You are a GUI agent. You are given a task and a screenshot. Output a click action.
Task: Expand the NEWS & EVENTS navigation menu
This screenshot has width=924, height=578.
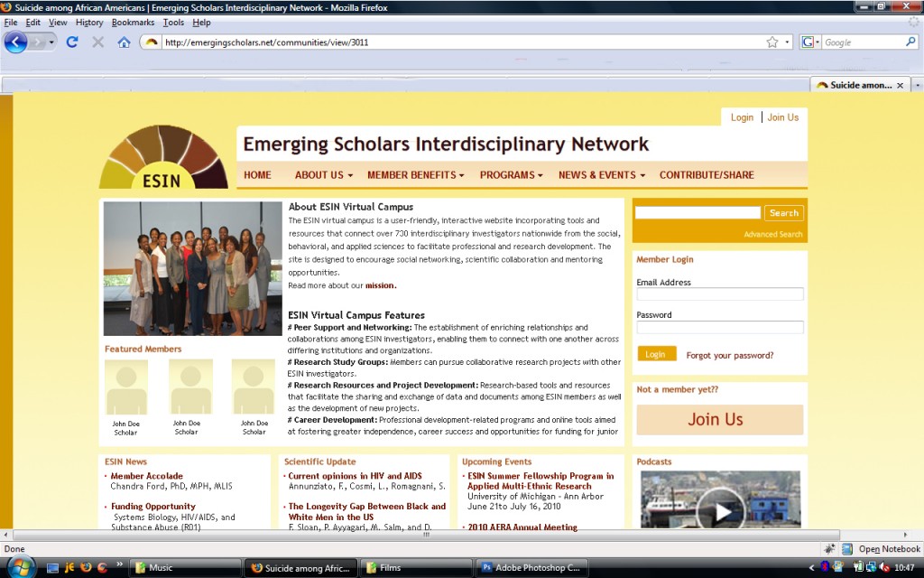(x=602, y=175)
